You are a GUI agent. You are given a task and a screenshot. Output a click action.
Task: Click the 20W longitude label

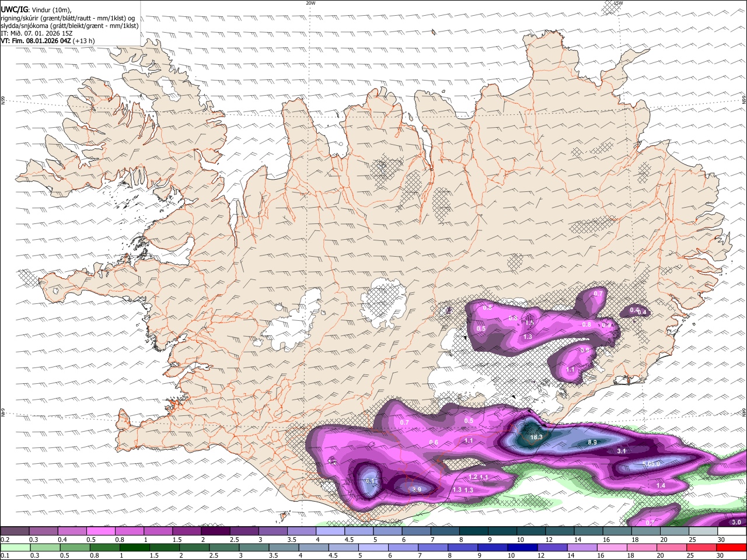[310, 3]
